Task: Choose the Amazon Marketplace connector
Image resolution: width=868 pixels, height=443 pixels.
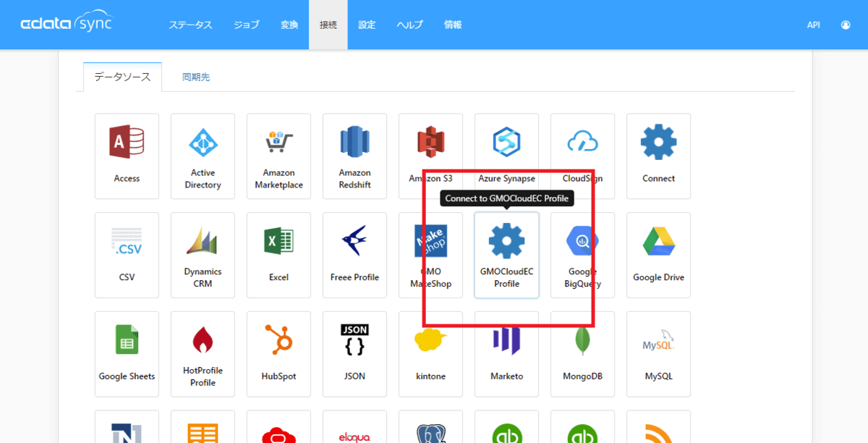Action: (278, 156)
